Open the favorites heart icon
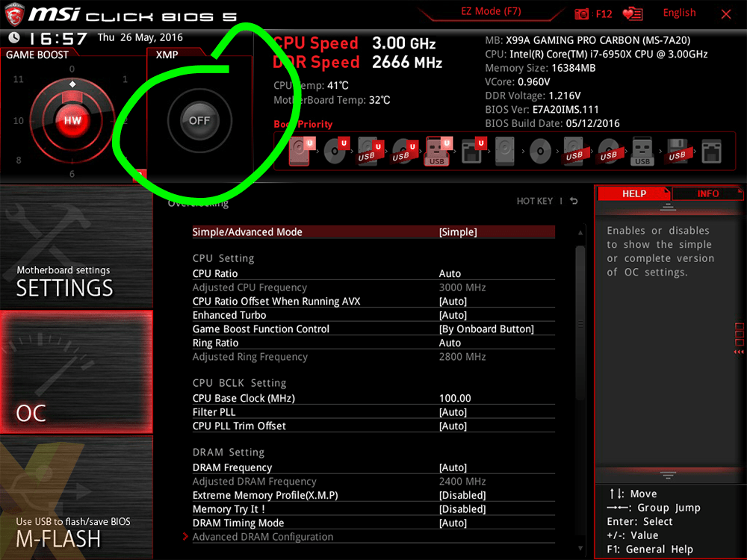This screenshot has width=747, height=560. pos(633,13)
